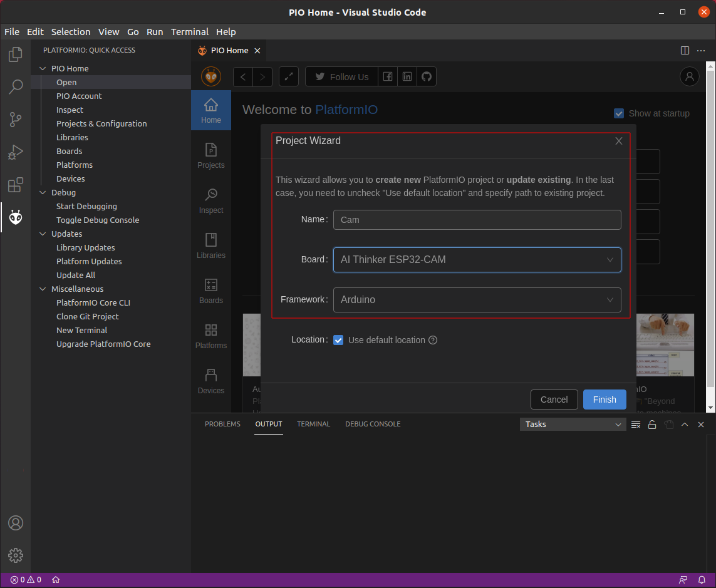This screenshot has width=716, height=588.
Task: Open the Search view in activity bar
Action: click(16, 87)
